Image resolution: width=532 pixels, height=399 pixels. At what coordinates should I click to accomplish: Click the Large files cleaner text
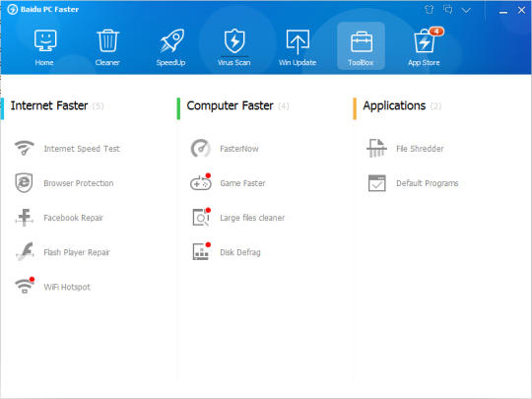click(252, 218)
